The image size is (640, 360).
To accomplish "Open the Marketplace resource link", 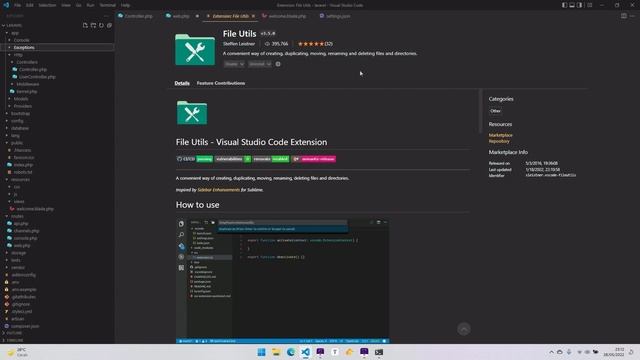I will click(500, 135).
